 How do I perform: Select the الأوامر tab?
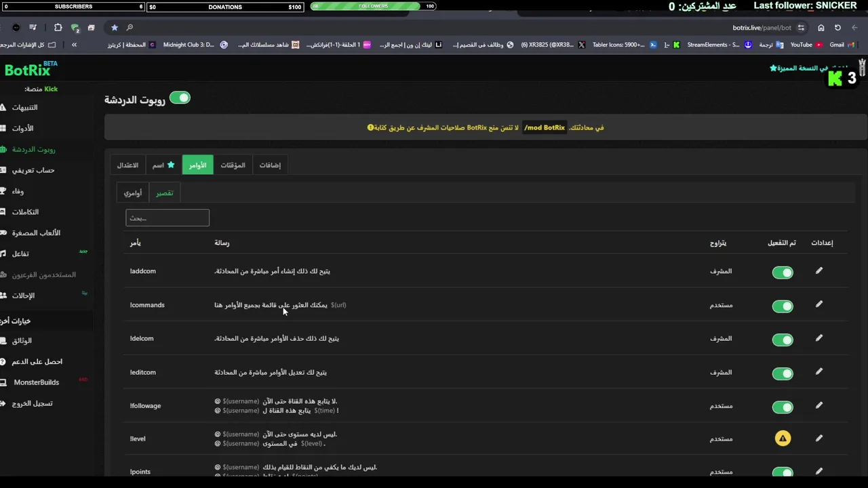point(198,165)
